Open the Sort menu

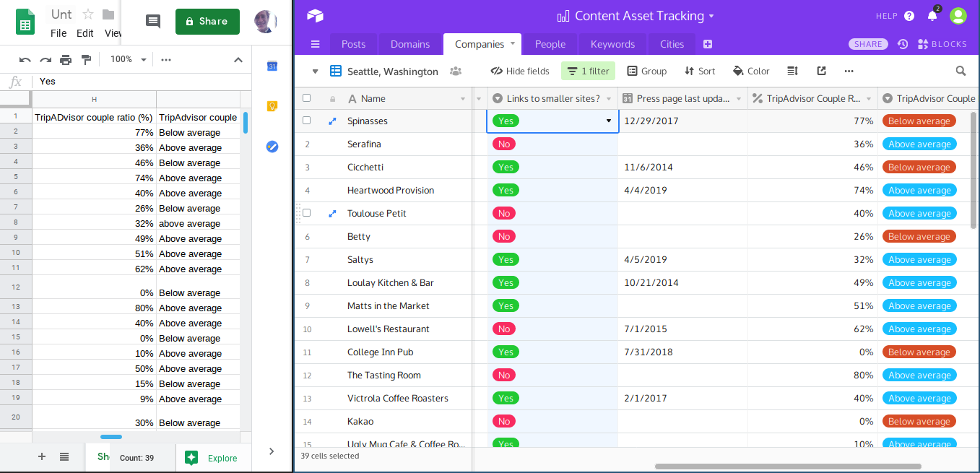click(700, 71)
